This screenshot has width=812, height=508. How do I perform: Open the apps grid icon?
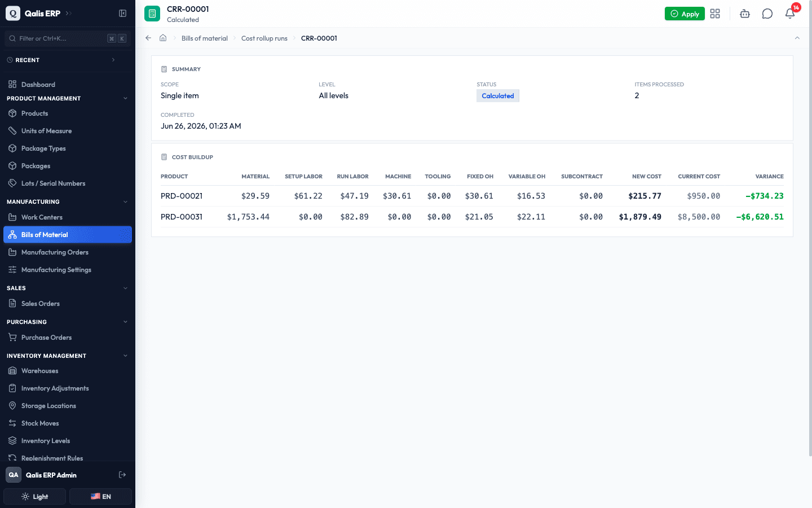point(715,14)
